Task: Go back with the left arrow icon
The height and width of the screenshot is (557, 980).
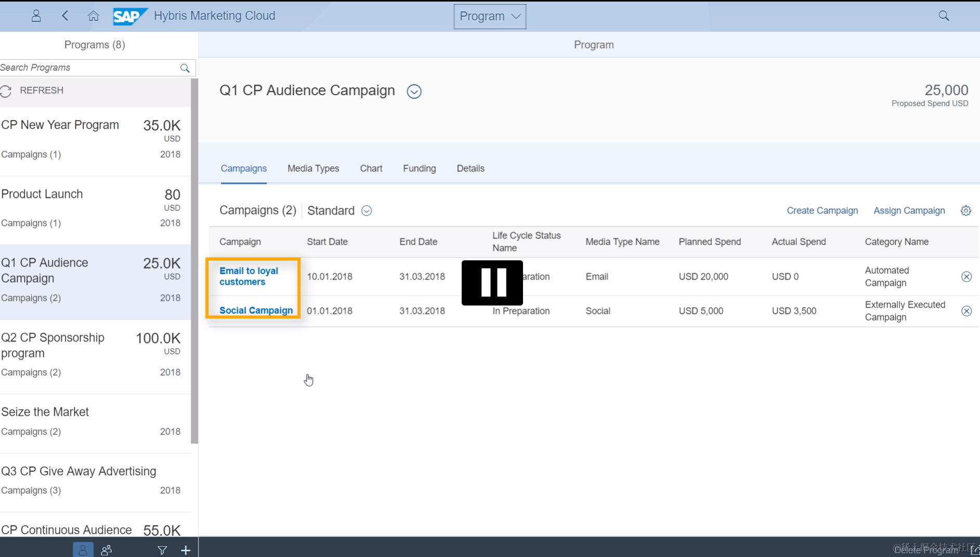Action: [65, 16]
